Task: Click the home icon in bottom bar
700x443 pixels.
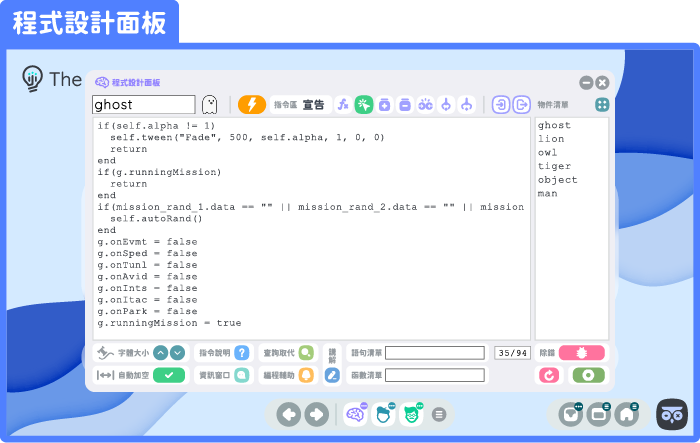Action: 627,413
